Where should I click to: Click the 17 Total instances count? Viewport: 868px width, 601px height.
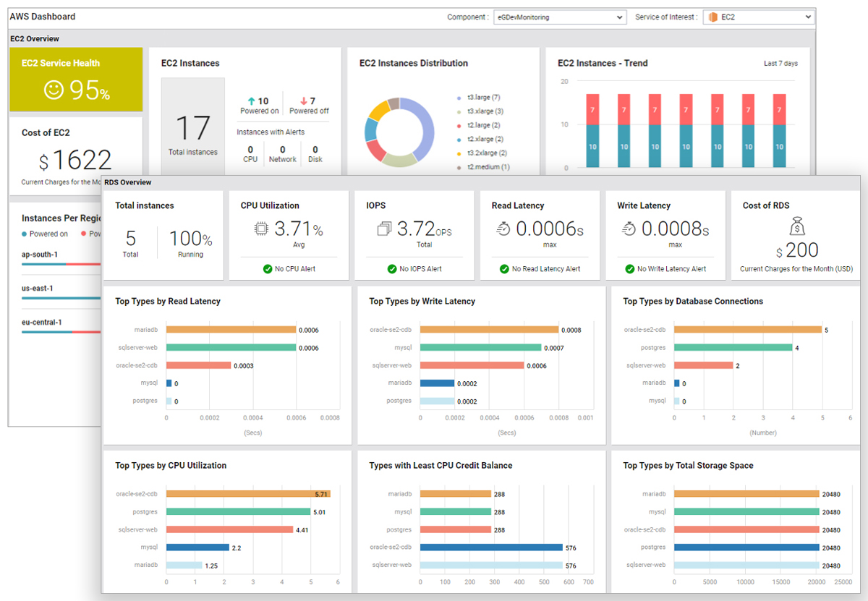(192, 129)
